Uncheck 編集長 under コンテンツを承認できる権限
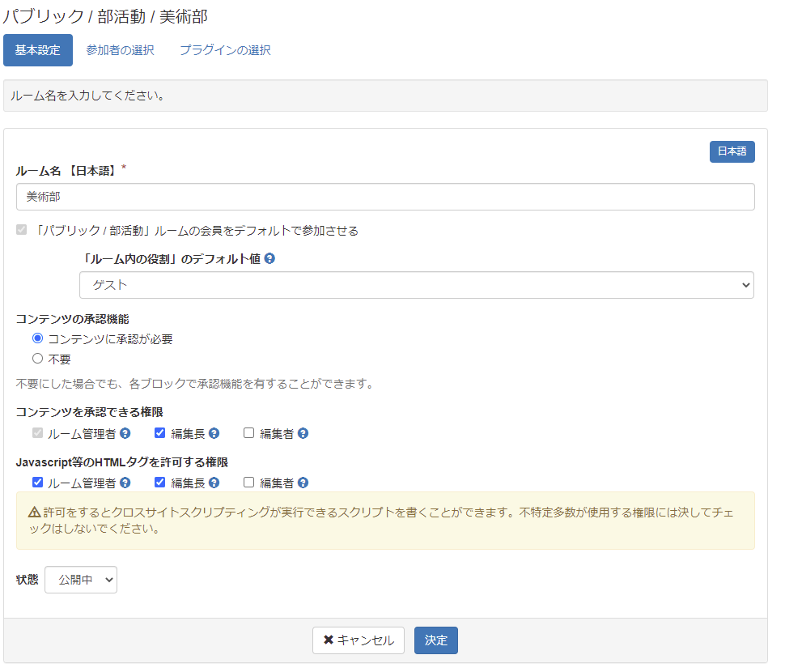The width and height of the screenshot is (785, 672). (x=160, y=433)
